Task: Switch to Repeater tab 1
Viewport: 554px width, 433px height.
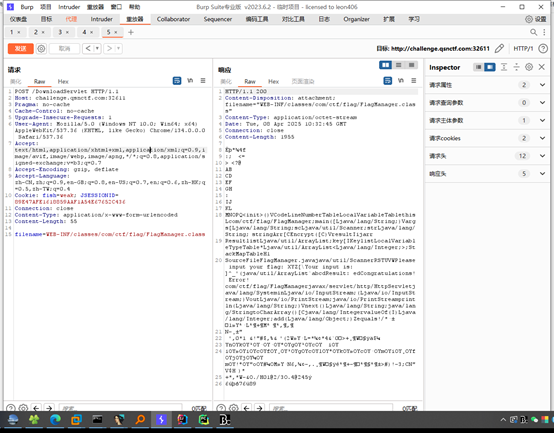Action: (x=12, y=32)
